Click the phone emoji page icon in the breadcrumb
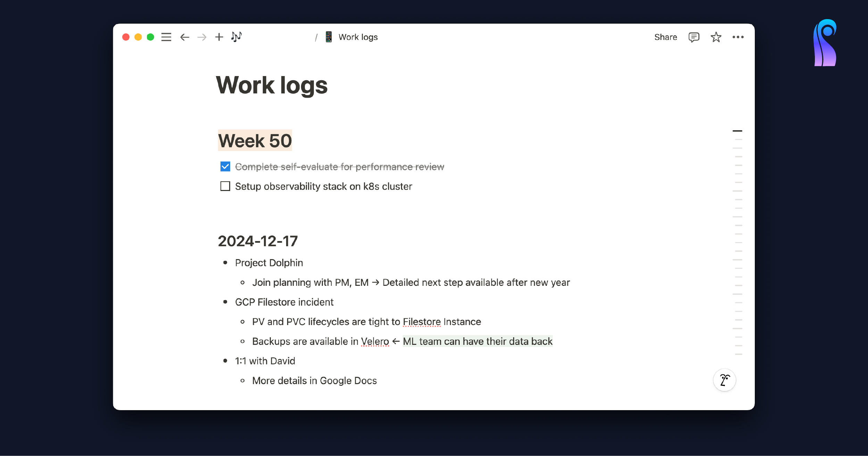Screen dimensions: 868x456 click(328, 37)
